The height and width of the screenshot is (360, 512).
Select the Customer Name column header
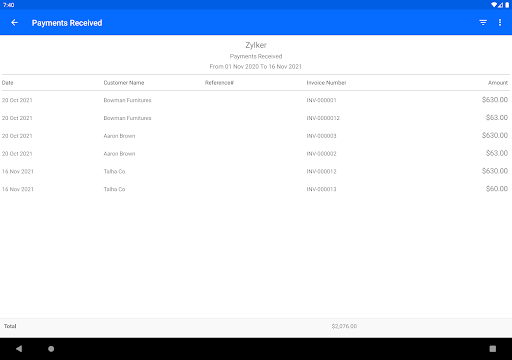(x=124, y=83)
